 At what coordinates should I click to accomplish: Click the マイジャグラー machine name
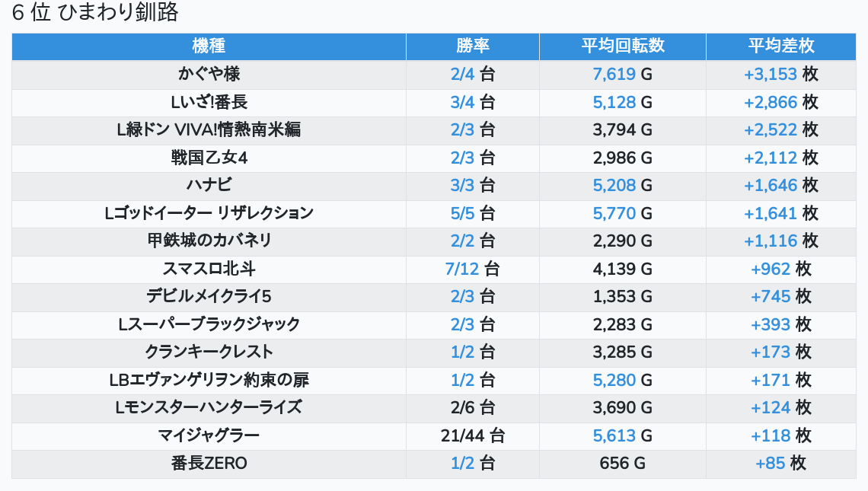(209, 435)
